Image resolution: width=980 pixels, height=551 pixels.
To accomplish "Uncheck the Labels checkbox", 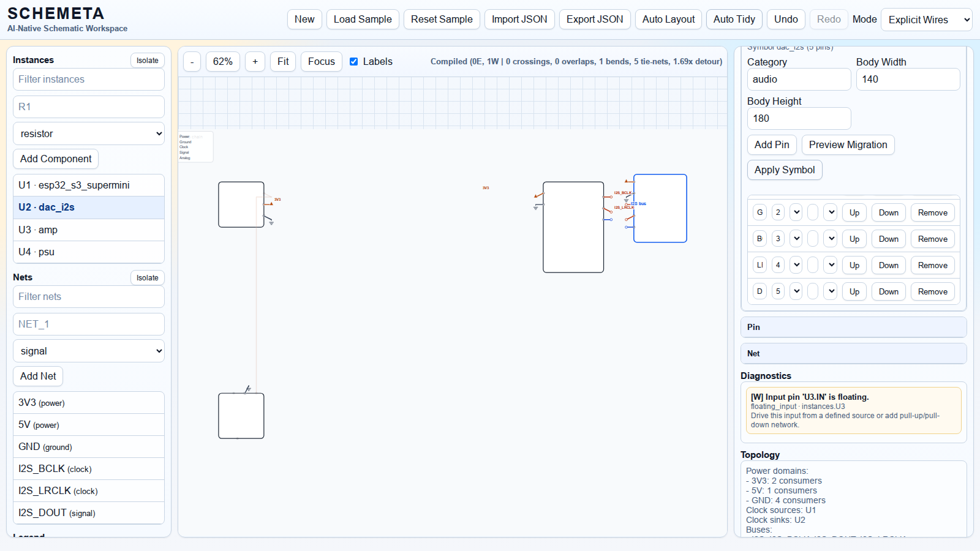I will [354, 62].
